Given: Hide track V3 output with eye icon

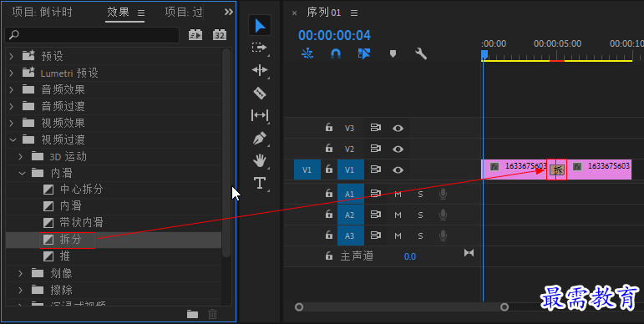Looking at the screenshot, I should 398,128.
